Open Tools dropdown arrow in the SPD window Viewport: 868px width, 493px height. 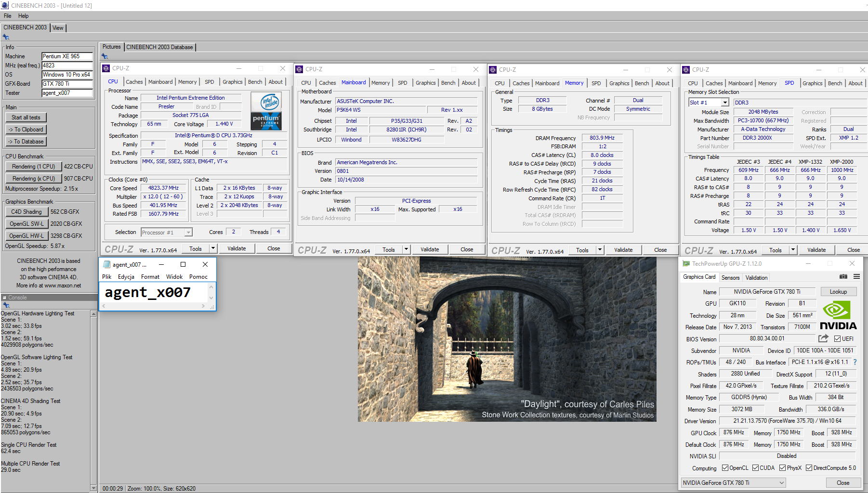(x=793, y=250)
